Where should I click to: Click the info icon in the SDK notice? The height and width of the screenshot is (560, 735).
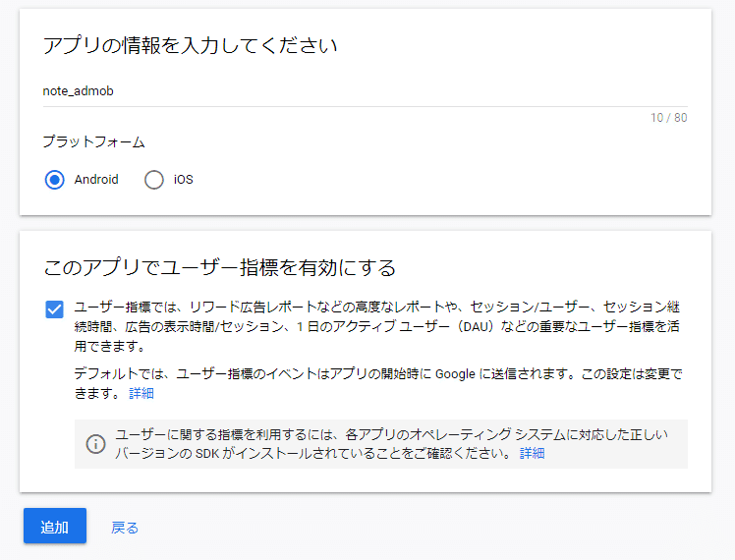[x=95, y=444]
